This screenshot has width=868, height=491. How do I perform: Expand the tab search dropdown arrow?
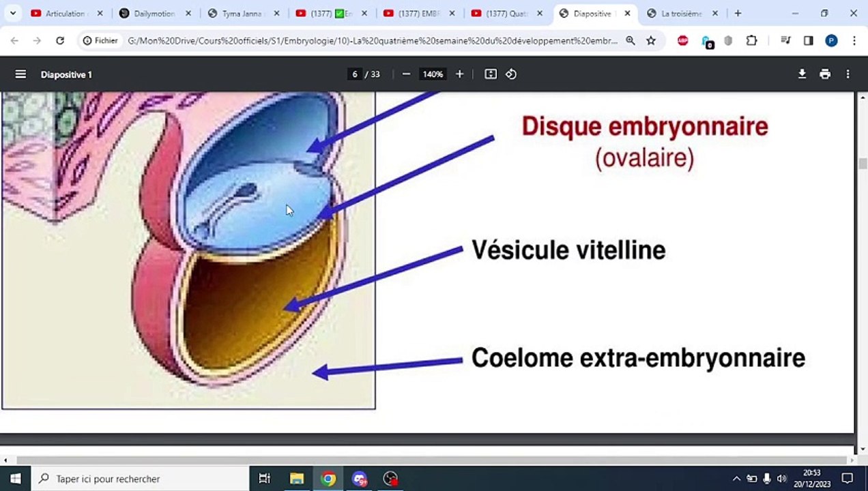[x=12, y=13]
